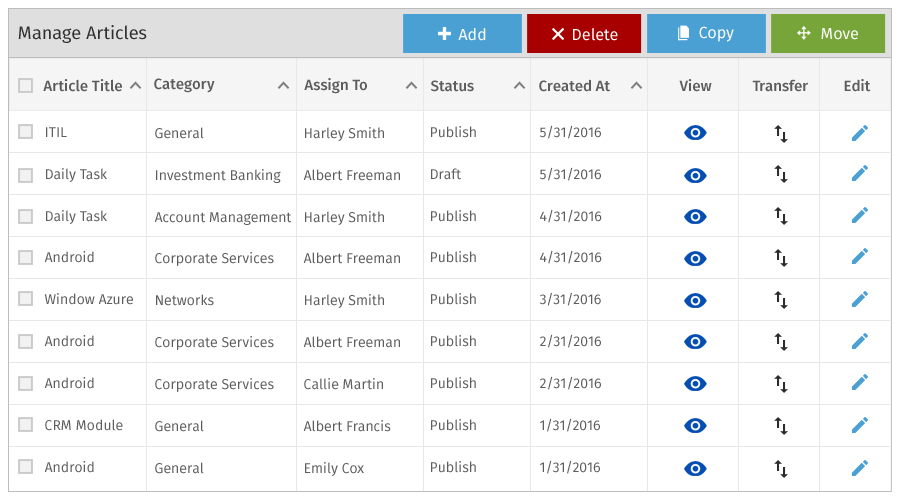Click the red Delete button
The width and height of the screenshot is (900, 500).
click(584, 34)
